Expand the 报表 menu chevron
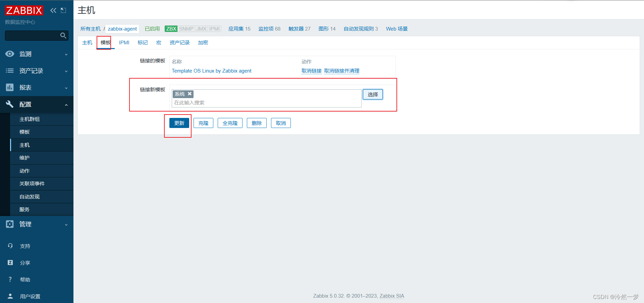Viewport: 644px width, 303px height. (66, 88)
